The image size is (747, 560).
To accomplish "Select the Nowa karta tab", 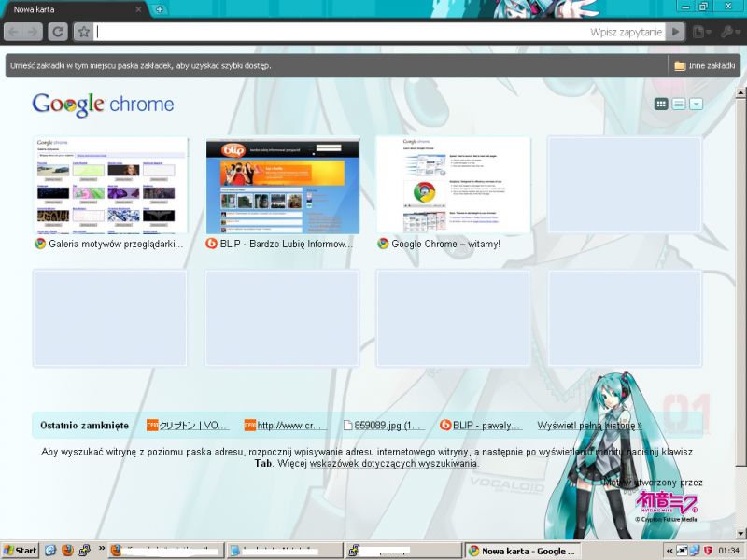I will 74,9.
